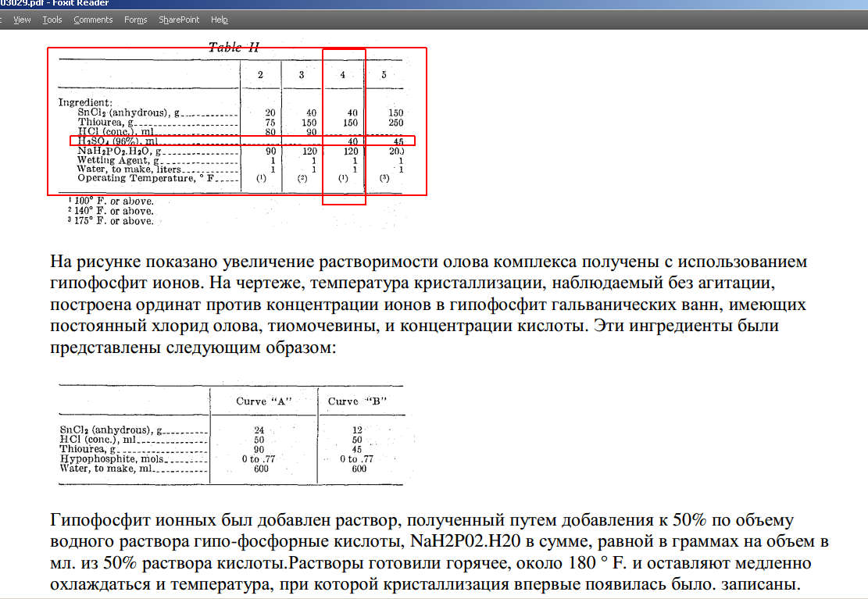
Task: Open the Help menu
Action: point(220,20)
